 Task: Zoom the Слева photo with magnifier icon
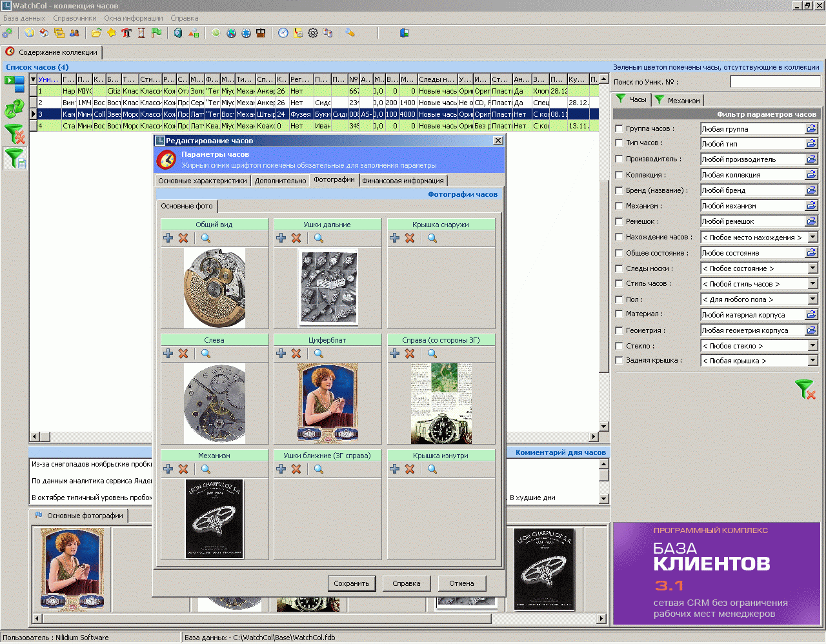click(206, 354)
